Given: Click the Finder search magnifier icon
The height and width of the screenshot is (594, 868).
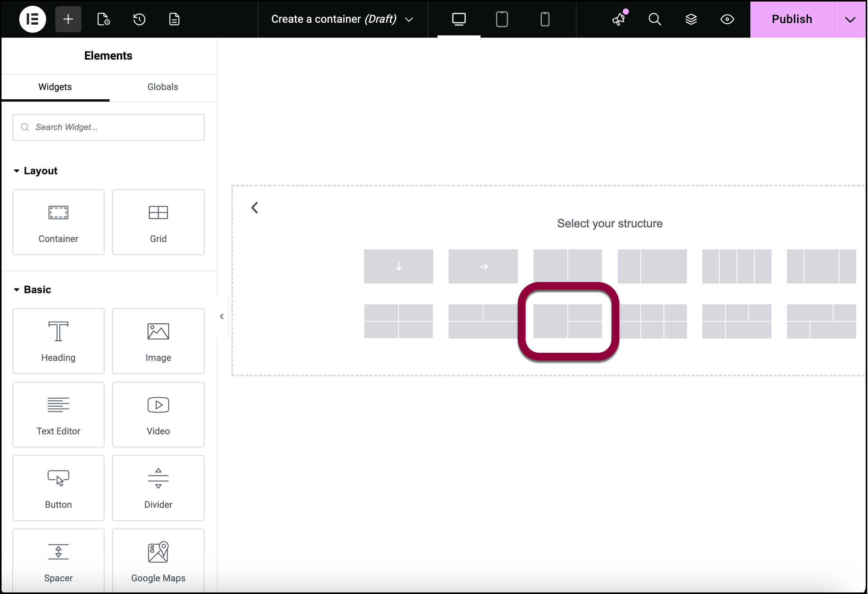Looking at the screenshot, I should (x=655, y=19).
